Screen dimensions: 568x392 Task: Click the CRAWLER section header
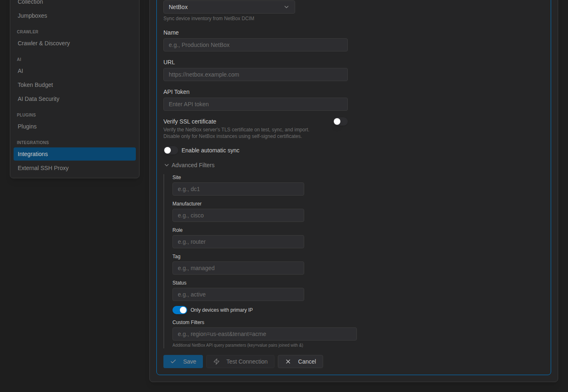click(x=28, y=32)
